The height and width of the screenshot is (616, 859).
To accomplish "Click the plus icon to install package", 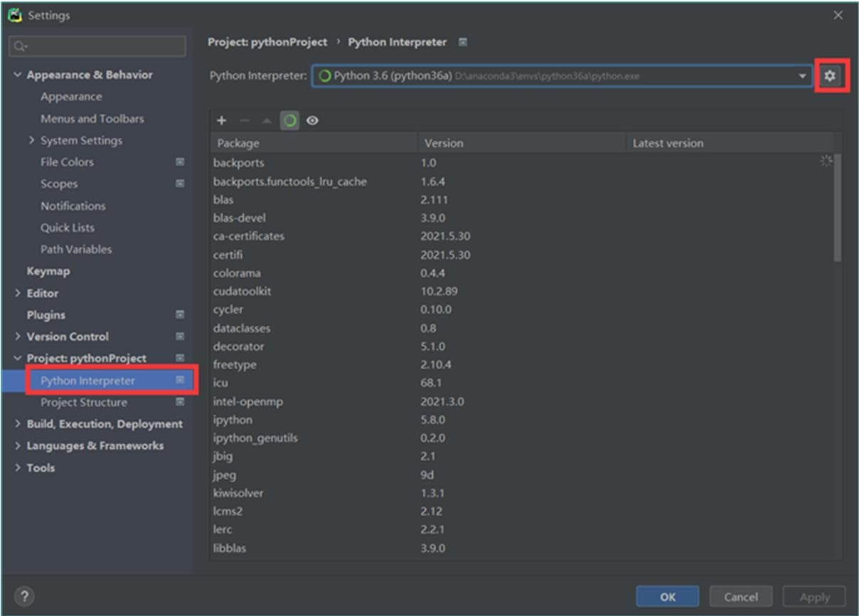I will (x=221, y=121).
